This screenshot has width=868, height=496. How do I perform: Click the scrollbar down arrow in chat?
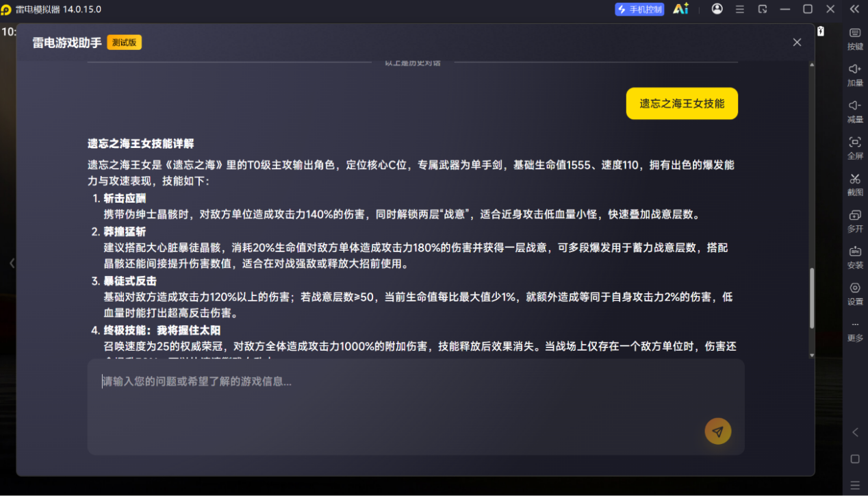[x=812, y=356]
